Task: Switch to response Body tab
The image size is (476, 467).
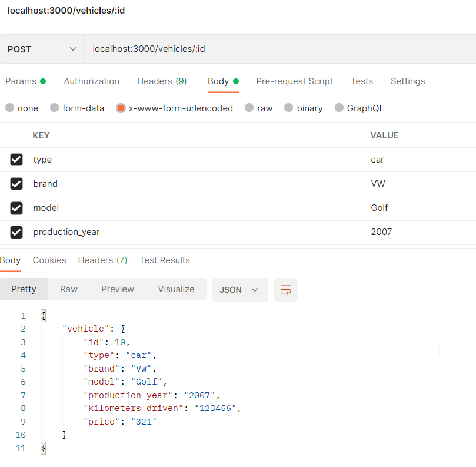Action: point(11,260)
